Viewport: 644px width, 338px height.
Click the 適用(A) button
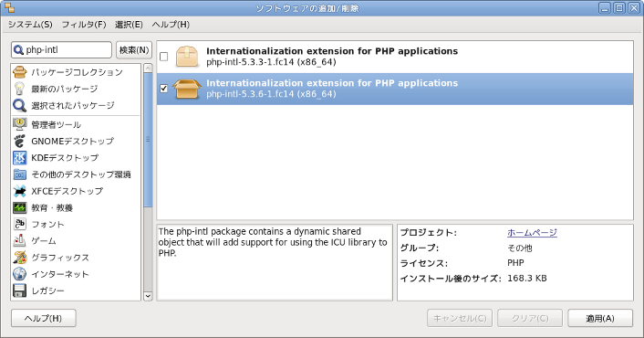click(x=600, y=318)
